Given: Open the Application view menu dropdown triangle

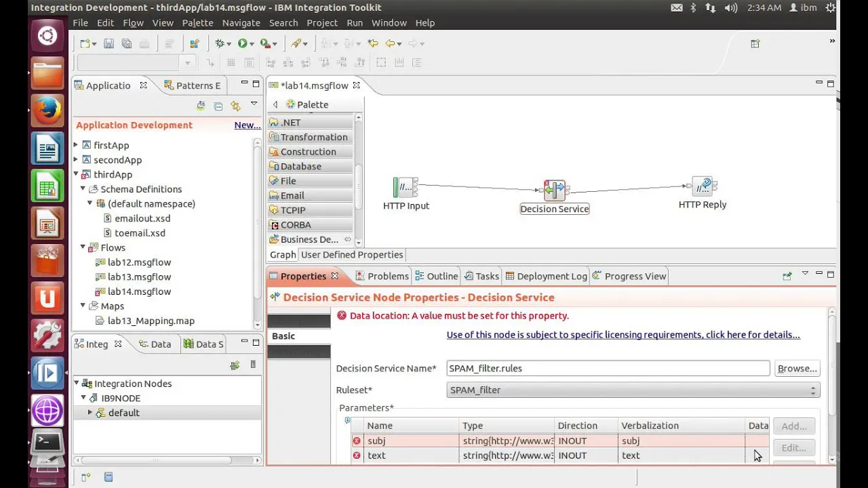Looking at the screenshot, I should [254, 104].
